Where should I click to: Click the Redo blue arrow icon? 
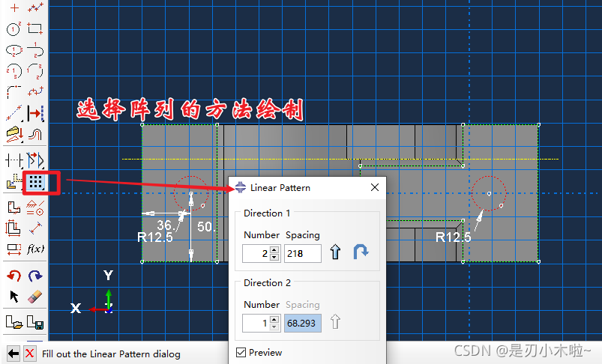click(35, 276)
